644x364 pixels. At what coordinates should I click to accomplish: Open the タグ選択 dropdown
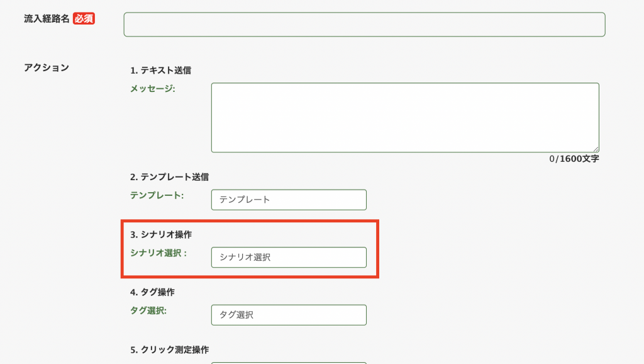(x=289, y=315)
